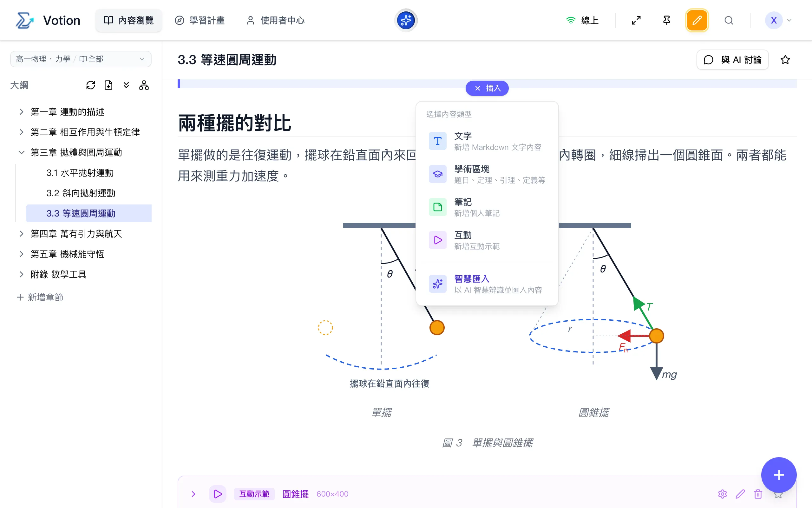Open the user avatar X menu
The height and width of the screenshot is (508, 812).
click(778, 21)
